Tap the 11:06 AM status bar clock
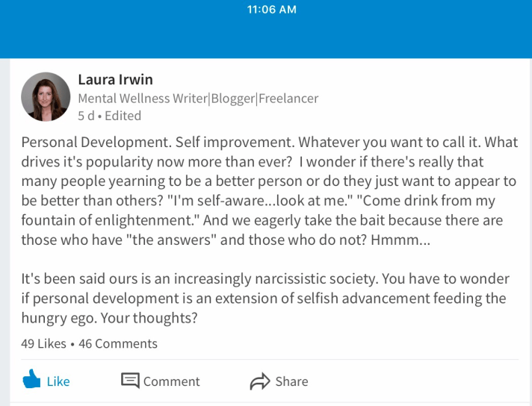 [x=271, y=10]
